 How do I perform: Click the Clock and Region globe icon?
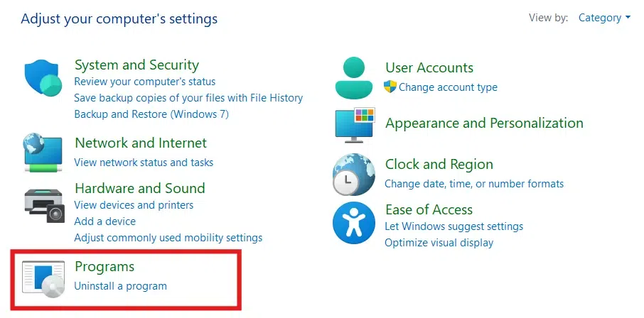354,174
